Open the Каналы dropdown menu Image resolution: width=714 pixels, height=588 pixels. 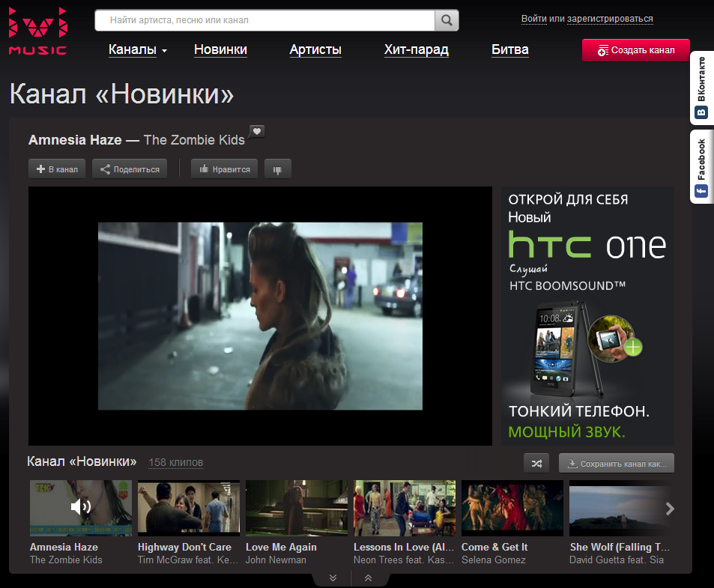[x=138, y=50]
